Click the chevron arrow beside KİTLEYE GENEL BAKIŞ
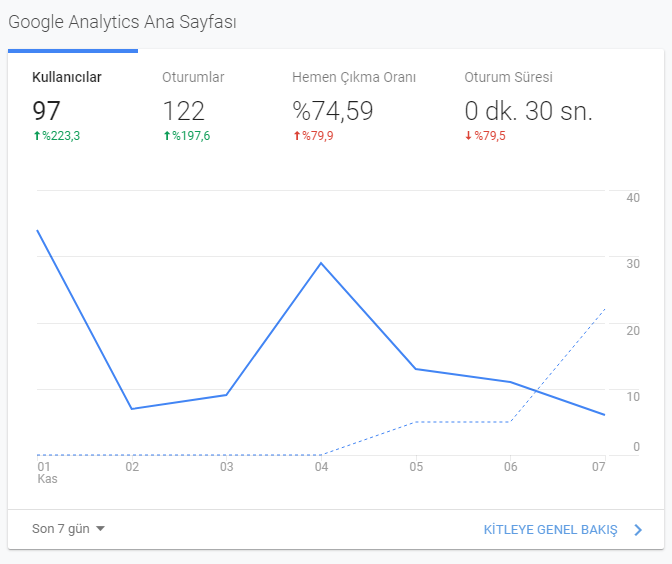Screen dimensions: 672x564 pyautogui.click(x=638, y=530)
